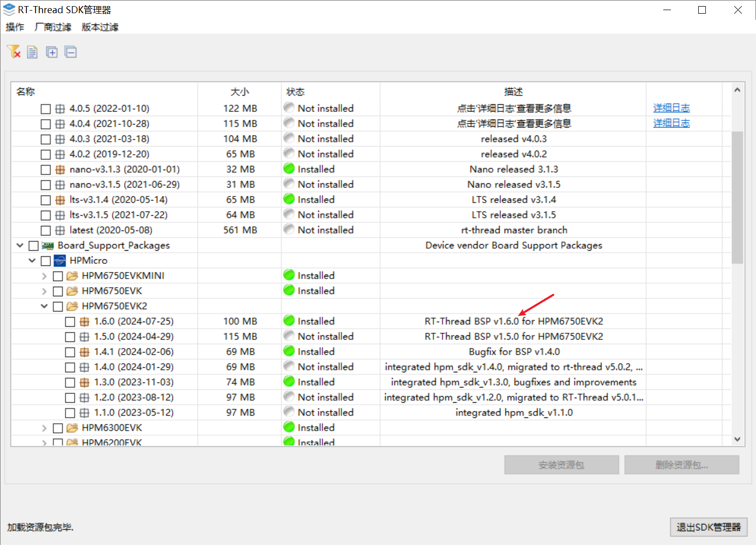Click the RT-Thread SDK manager title icon
This screenshot has height=545, width=756.
click(9, 10)
